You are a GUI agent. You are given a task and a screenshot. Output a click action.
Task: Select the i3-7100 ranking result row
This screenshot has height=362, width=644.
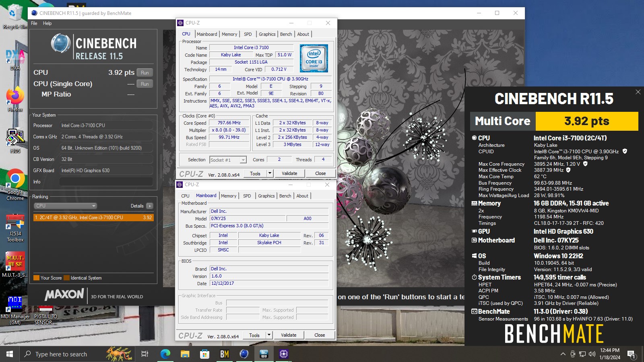(x=93, y=218)
